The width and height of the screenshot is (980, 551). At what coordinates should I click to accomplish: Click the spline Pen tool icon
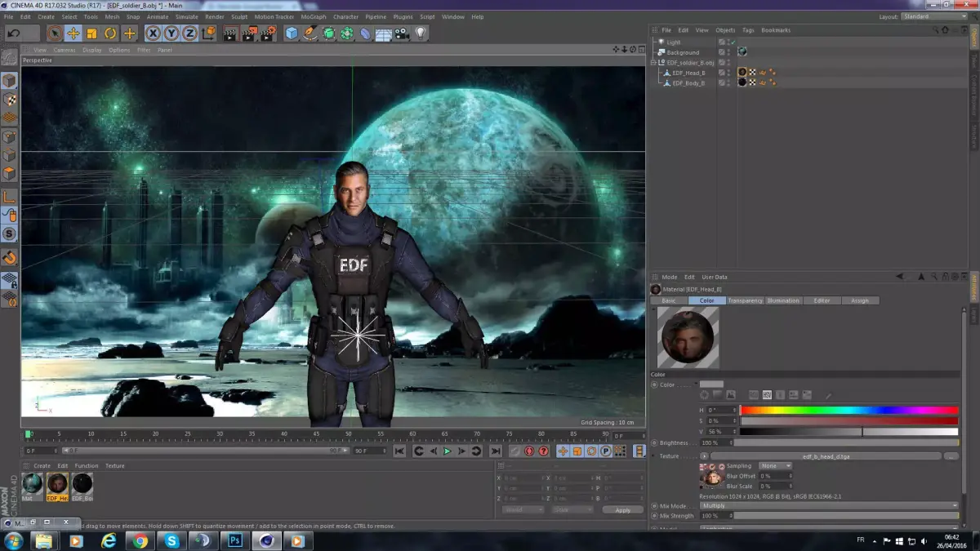pos(310,33)
